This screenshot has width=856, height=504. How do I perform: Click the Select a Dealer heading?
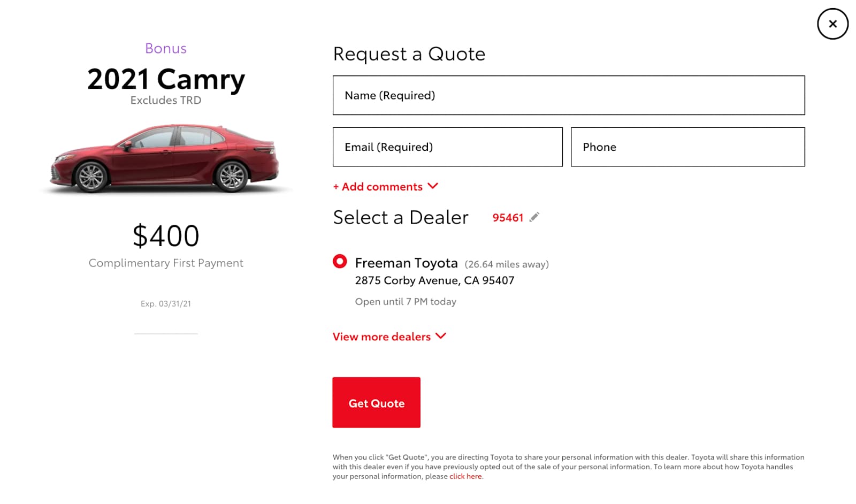400,217
